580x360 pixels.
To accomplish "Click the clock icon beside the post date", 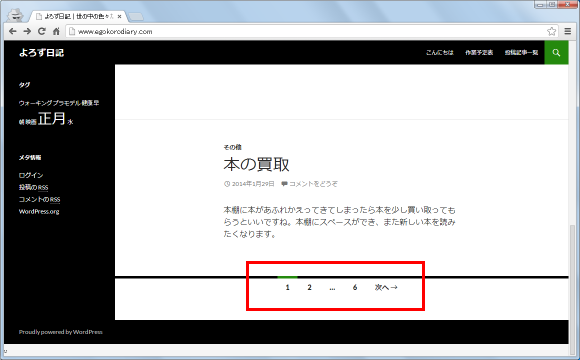I will point(227,184).
